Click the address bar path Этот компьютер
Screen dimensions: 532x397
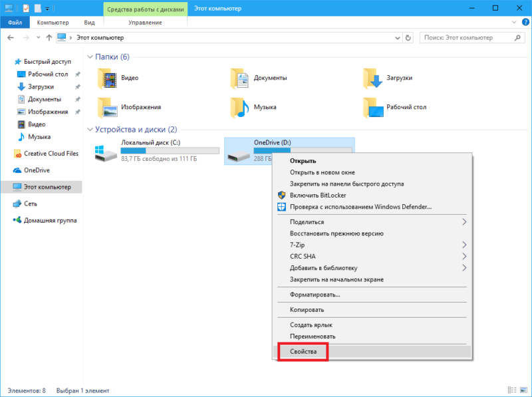100,38
